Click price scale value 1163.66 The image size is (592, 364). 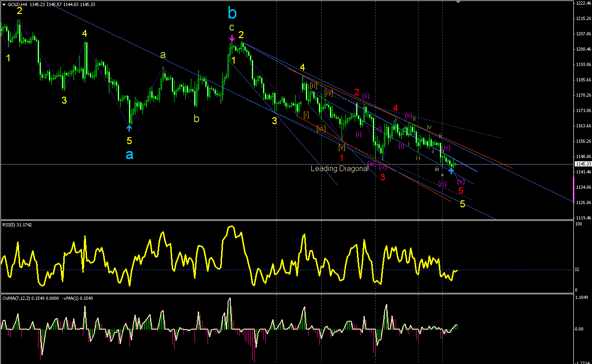(x=583, y=126)
